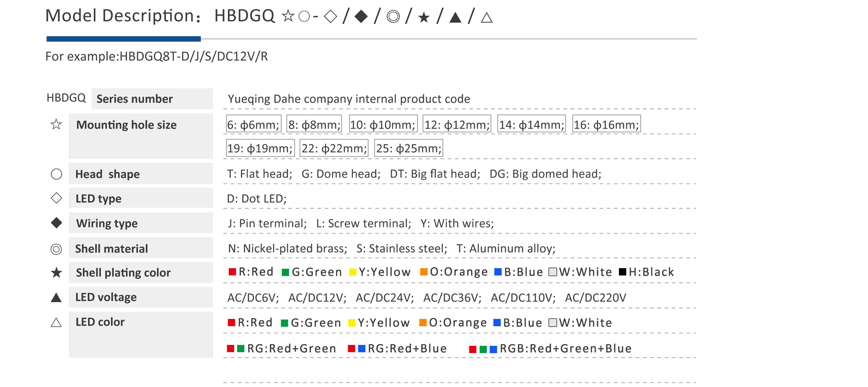Select the boxed '10: φ10mm;' size
This screenshot has height=387, width=868.
coord(383,124)
